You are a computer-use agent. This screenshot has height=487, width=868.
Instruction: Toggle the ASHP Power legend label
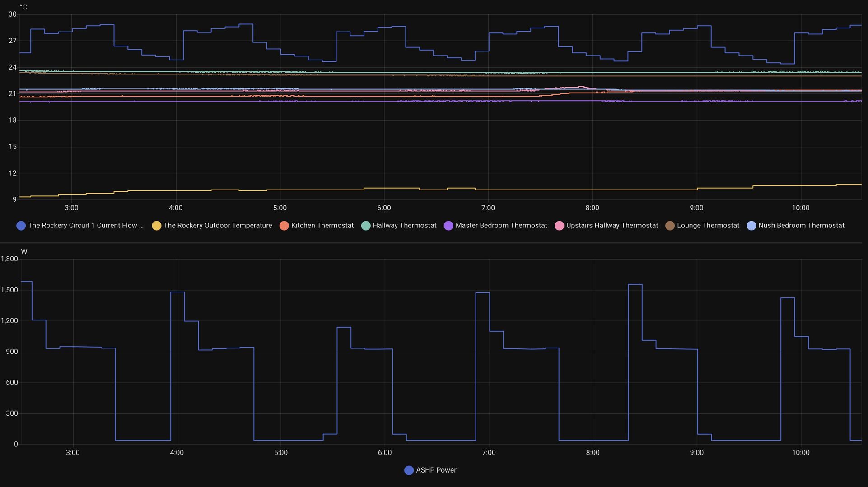436,470
